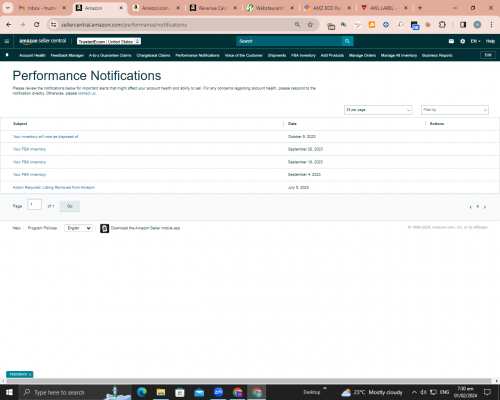Click the Help link in the header
Screen dimensions: 500x400
click(x=490, y=41)
